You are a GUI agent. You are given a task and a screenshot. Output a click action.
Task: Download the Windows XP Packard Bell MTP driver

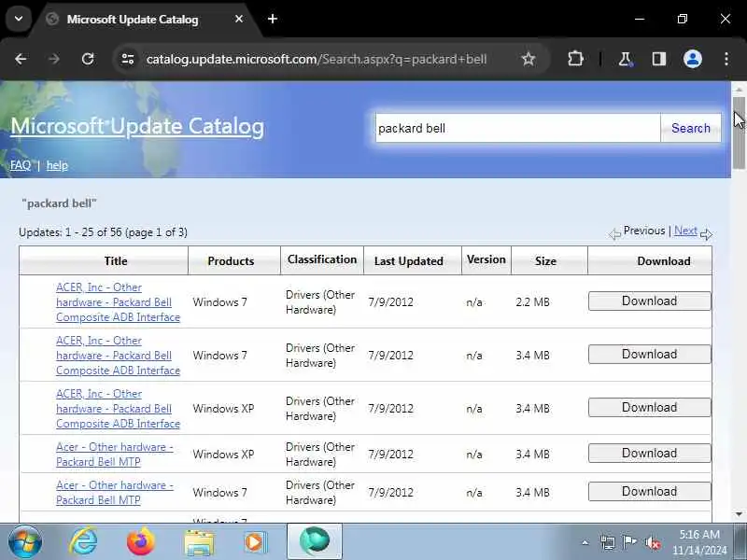[649, 453]
